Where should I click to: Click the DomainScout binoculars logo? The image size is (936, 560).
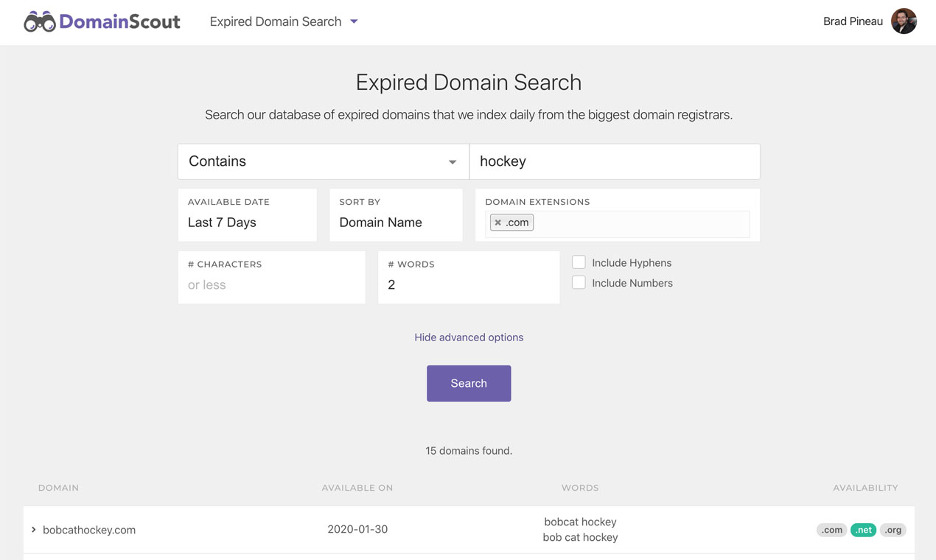pyautogui.click(x=40, y=22)
